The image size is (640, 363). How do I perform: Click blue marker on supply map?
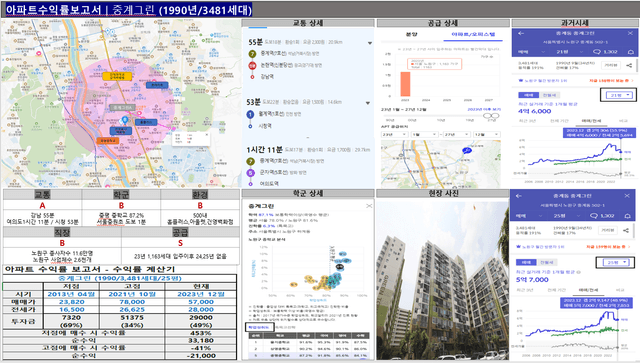(467, 151)
